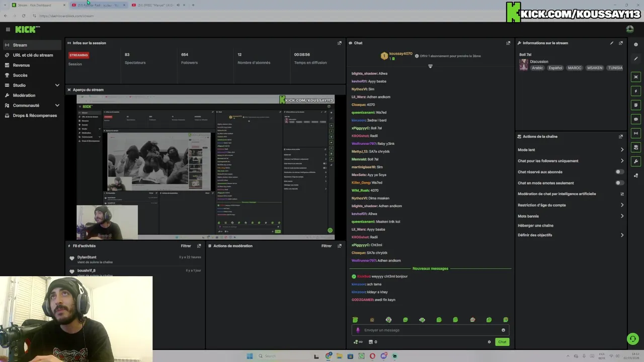Open the green support bubble at the bottom-right corner
644x362 pixels.
(x=633, y=339)
